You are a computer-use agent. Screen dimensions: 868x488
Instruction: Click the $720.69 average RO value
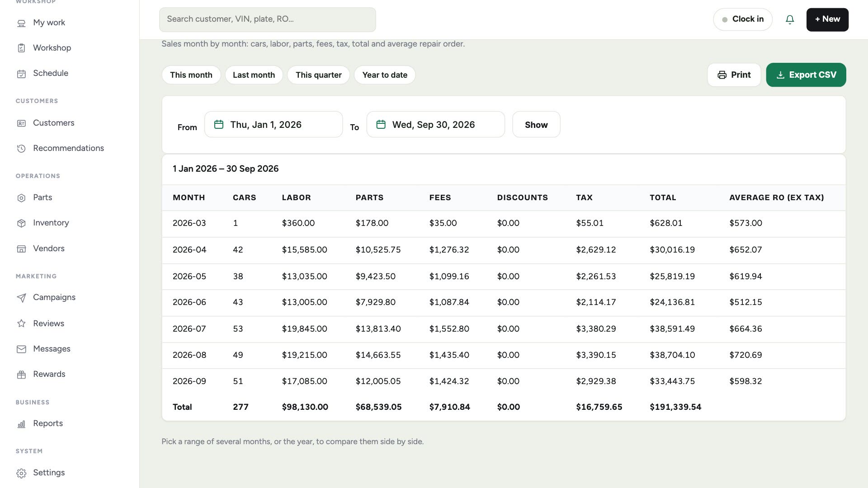(x=745, y=355)
